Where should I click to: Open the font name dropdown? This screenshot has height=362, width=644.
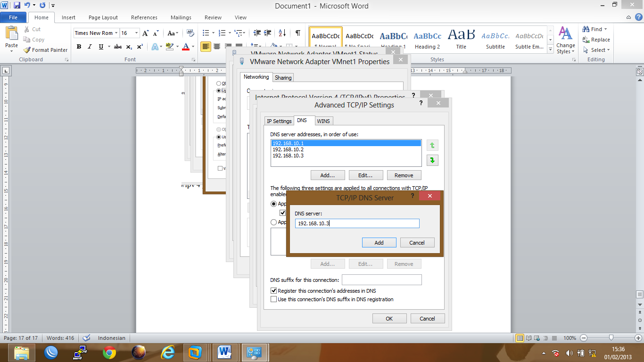click(x=116, y=33)
